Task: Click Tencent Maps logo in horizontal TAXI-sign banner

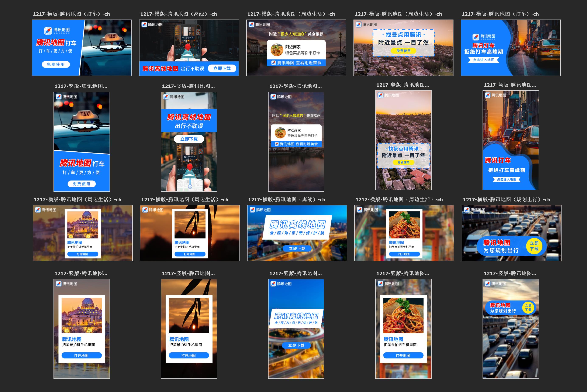Action: 57,31
